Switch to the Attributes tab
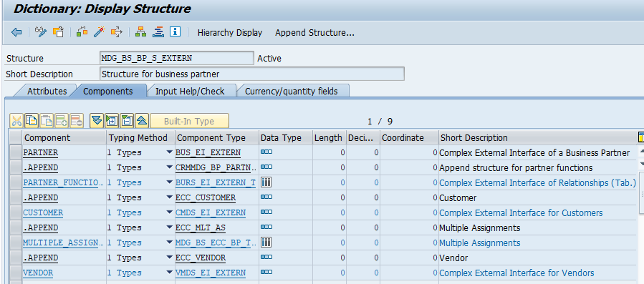 click(47, 91)
